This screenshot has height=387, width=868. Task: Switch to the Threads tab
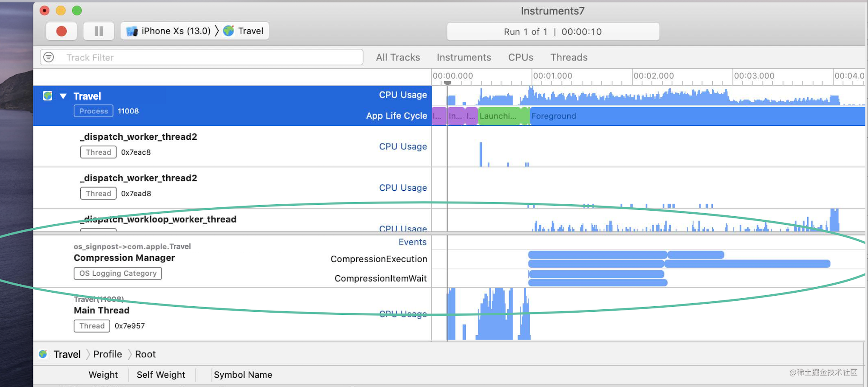click(x=569, y=57)
